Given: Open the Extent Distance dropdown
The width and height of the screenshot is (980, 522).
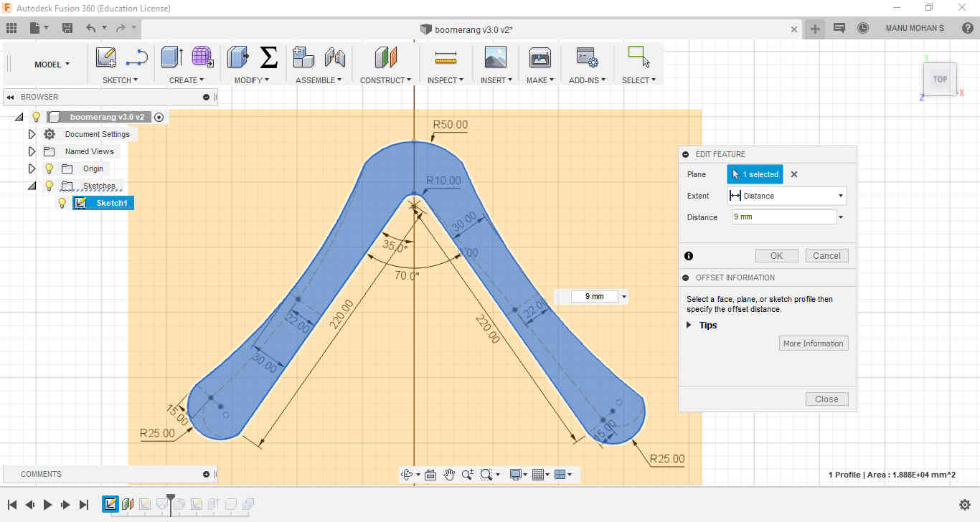Looking at the screenshot, I should click(x=786, y=196).
